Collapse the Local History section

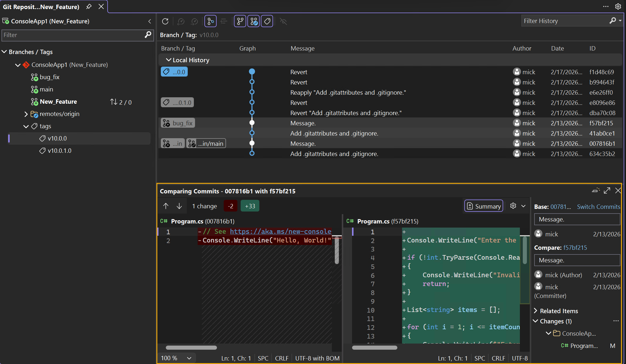pyautogui.click(x=168, y=60)
